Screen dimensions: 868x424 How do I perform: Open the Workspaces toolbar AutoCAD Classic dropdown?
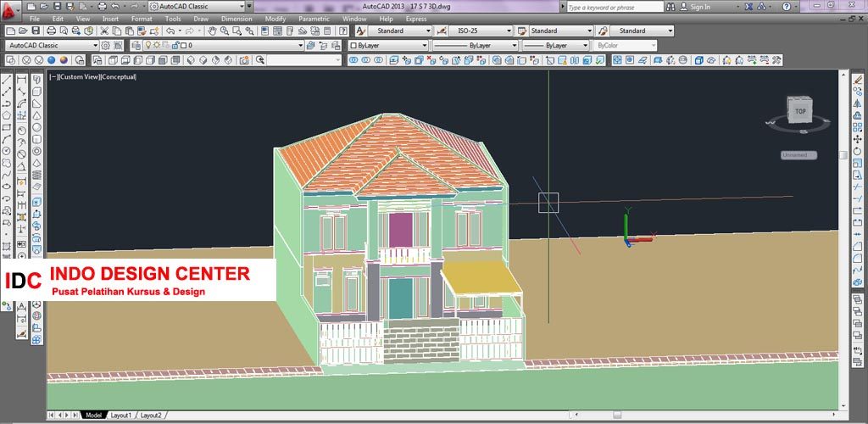[x=52, y=46]
